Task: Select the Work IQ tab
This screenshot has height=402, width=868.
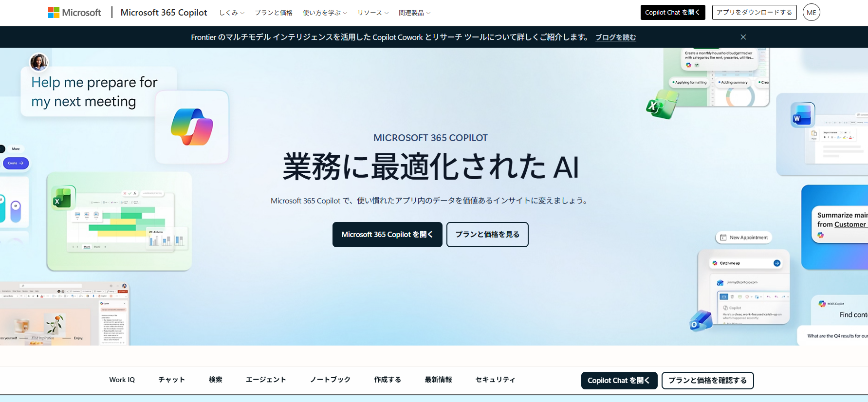Action: tap(122, 380)
